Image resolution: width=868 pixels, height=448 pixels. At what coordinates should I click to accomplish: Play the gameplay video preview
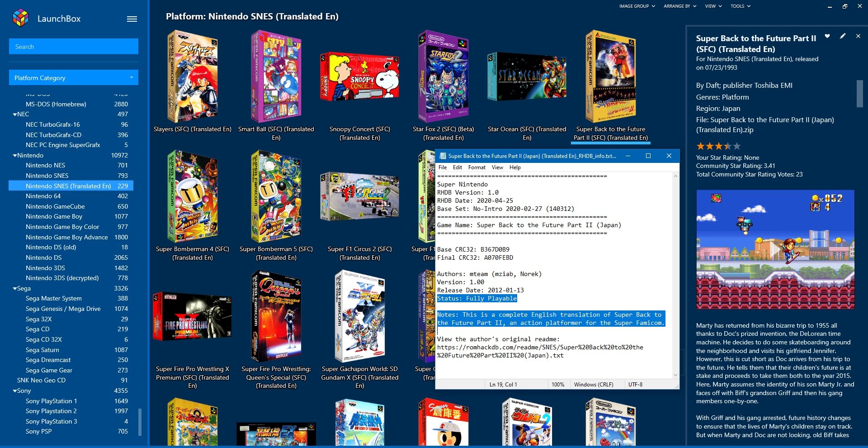tap(775, 249)
